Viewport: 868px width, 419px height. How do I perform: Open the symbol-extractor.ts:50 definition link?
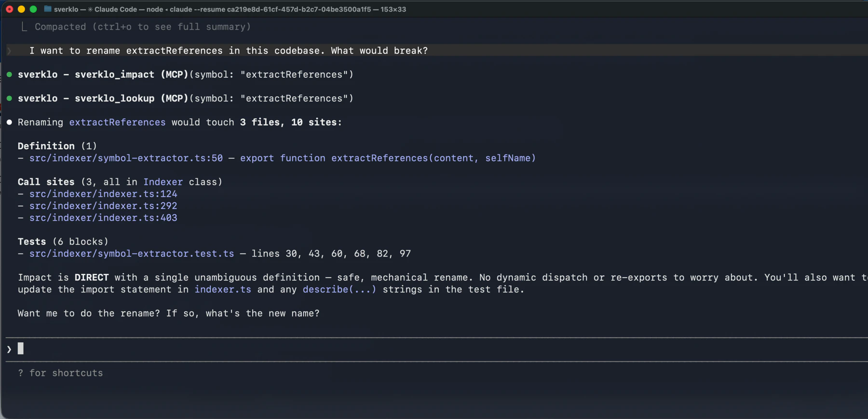point(126,158)
